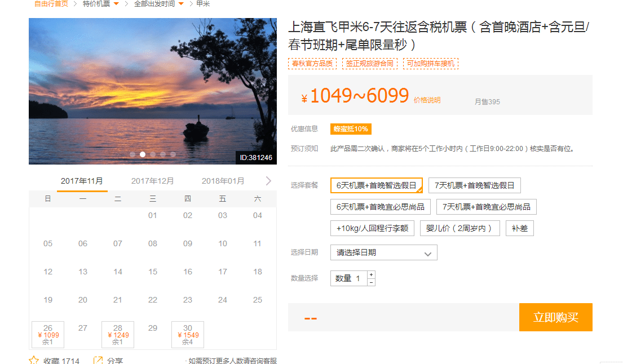Screen dimensions: 623x364
Task: Select package 7天机票+首晚智选假日
Action: (x=474, y=185)
